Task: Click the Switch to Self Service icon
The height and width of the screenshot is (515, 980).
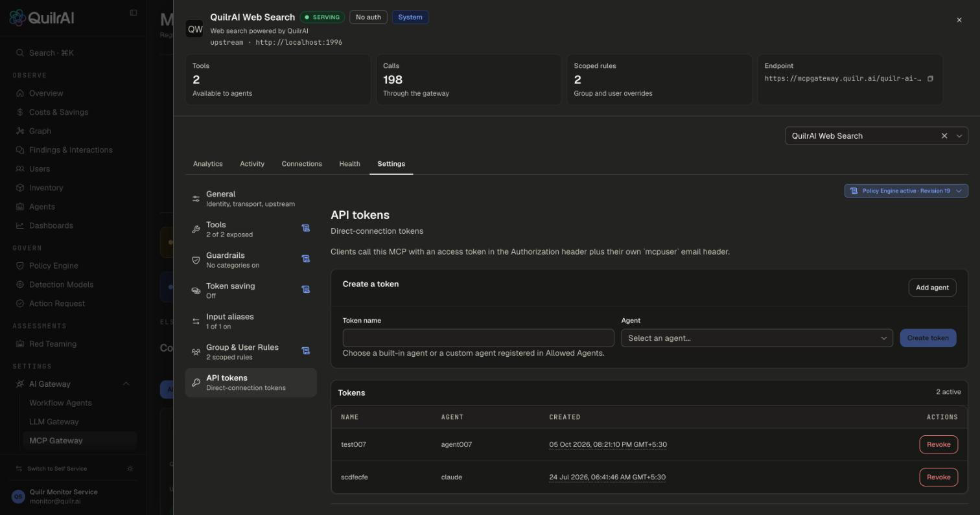Action: click(19, 468)
